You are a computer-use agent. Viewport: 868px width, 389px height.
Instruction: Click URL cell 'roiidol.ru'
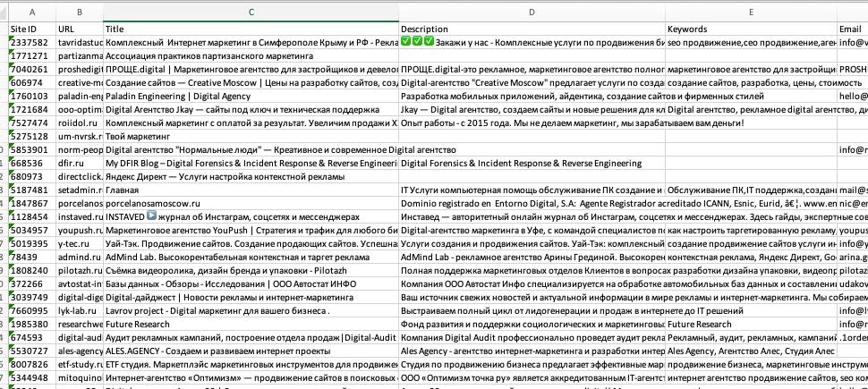(x=80, y=123)
